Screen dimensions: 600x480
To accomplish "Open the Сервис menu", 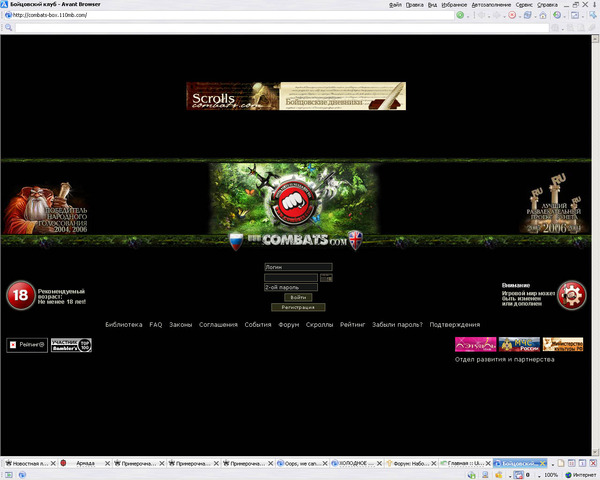I will point(524,5).
